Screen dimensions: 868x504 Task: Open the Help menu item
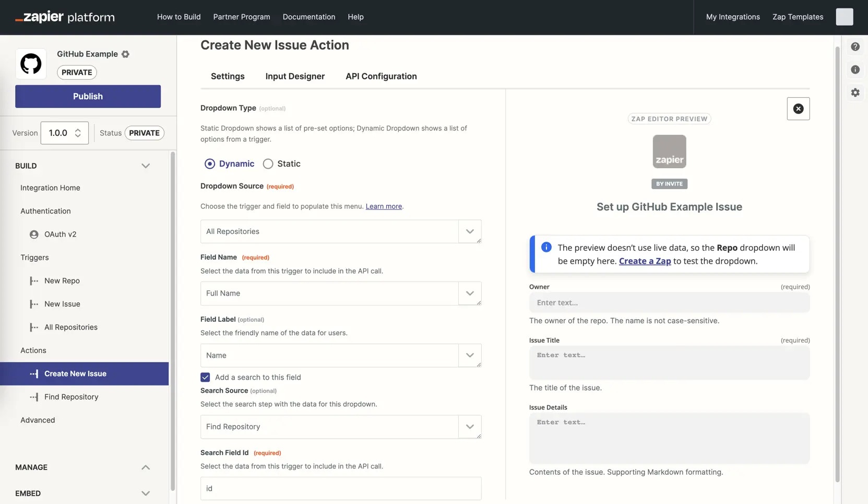(355, 17)
